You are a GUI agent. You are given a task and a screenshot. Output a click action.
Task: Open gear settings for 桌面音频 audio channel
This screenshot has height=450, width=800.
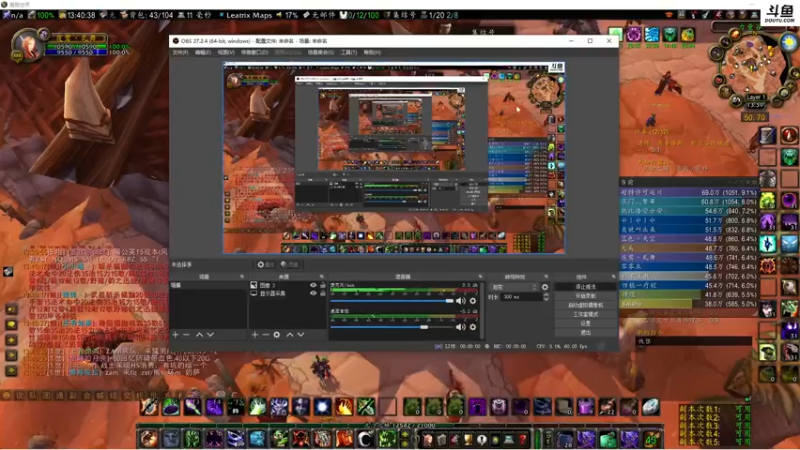473,327
